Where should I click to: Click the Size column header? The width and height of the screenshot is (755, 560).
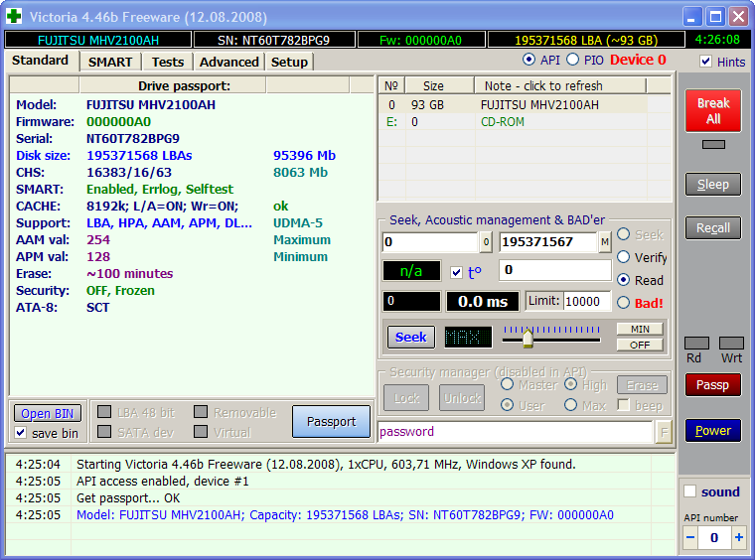click(x=440, y=85)
